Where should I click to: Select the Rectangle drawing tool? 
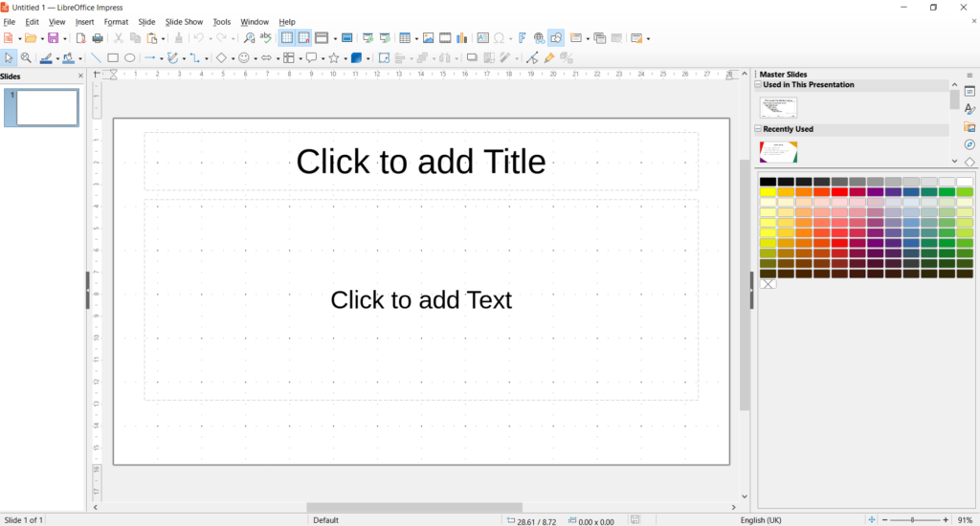coord(113,58)
